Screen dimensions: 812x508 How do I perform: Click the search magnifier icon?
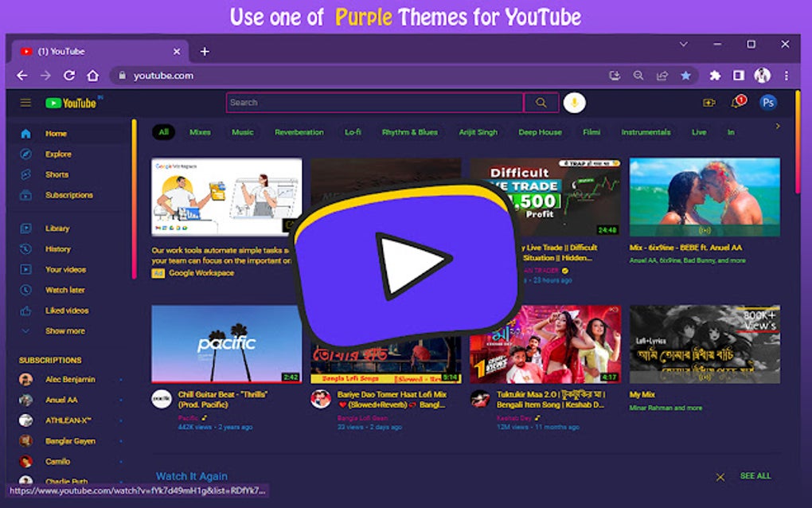(541, 102)
